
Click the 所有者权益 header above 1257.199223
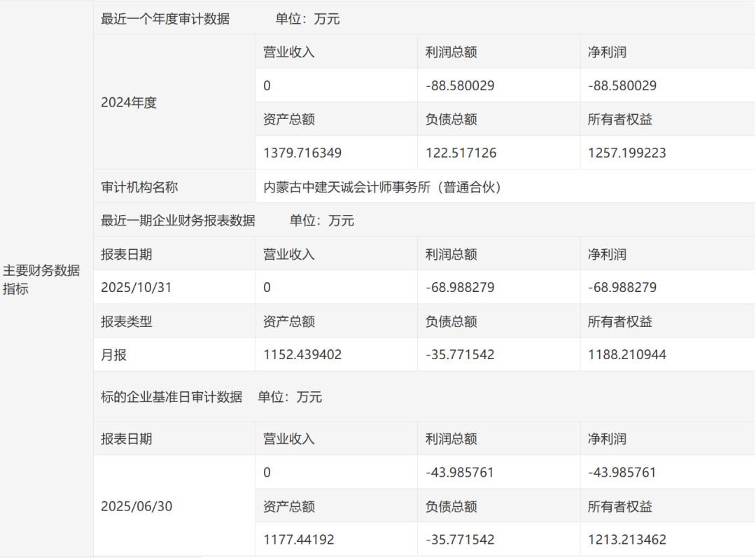(619, 119)
